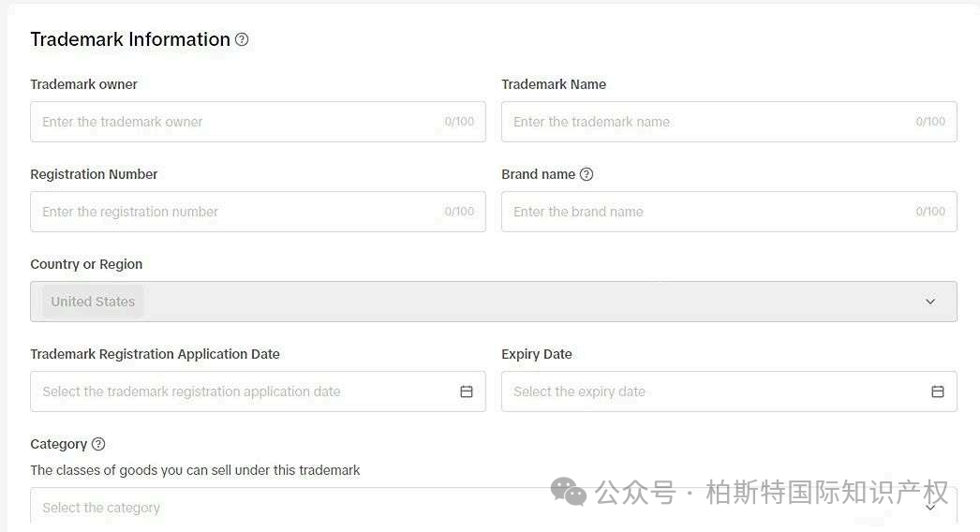Screen dimensions: 980x532
Task: Open the Trademark Information help icon
Action: coord(241,39)
